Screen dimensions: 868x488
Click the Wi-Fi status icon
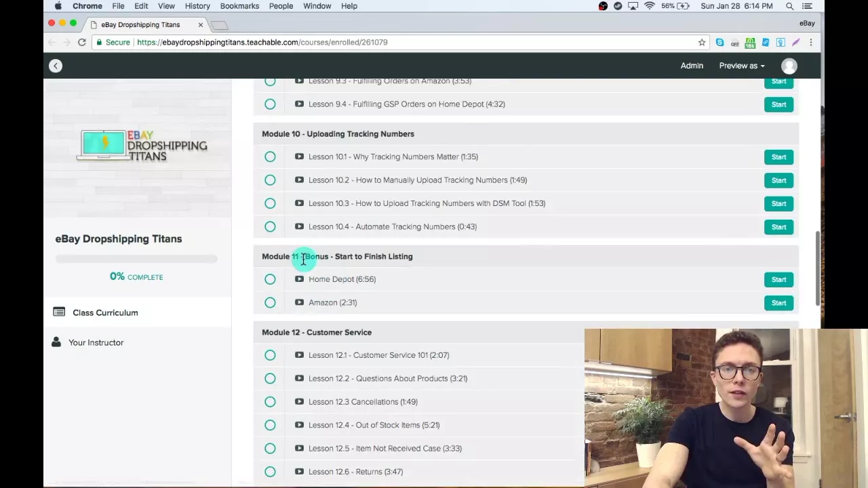point(649,6)
